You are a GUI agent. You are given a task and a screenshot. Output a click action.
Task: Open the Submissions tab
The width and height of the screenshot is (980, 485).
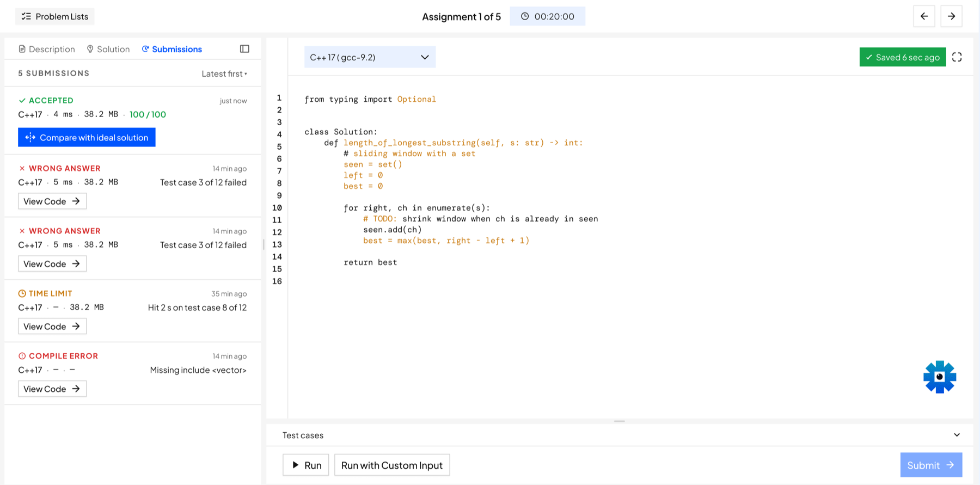coord(172,49)
